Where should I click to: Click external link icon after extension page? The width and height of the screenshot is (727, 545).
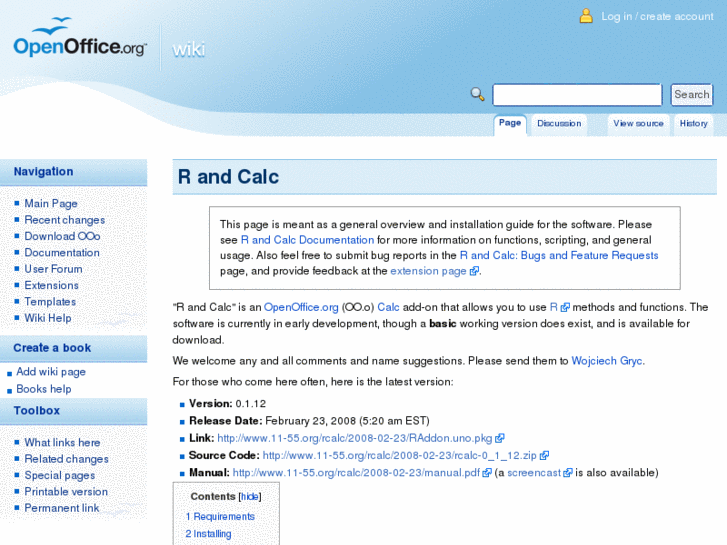tap(474, 271)
